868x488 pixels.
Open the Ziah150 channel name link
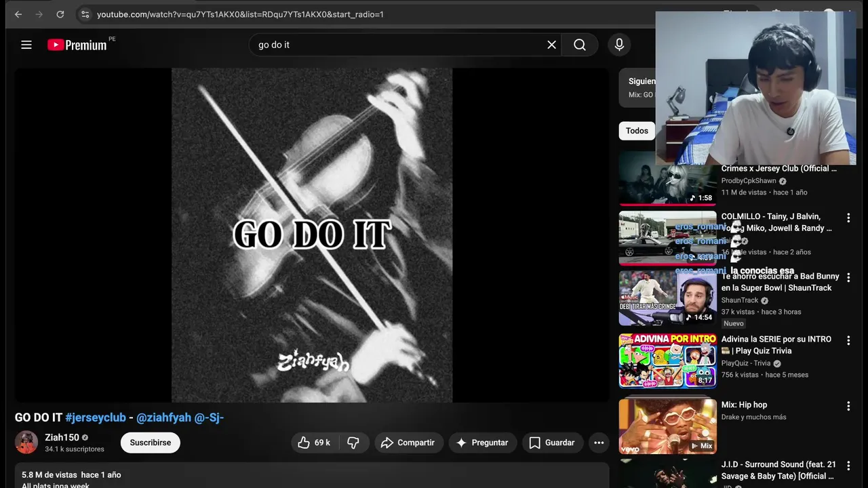62,437
